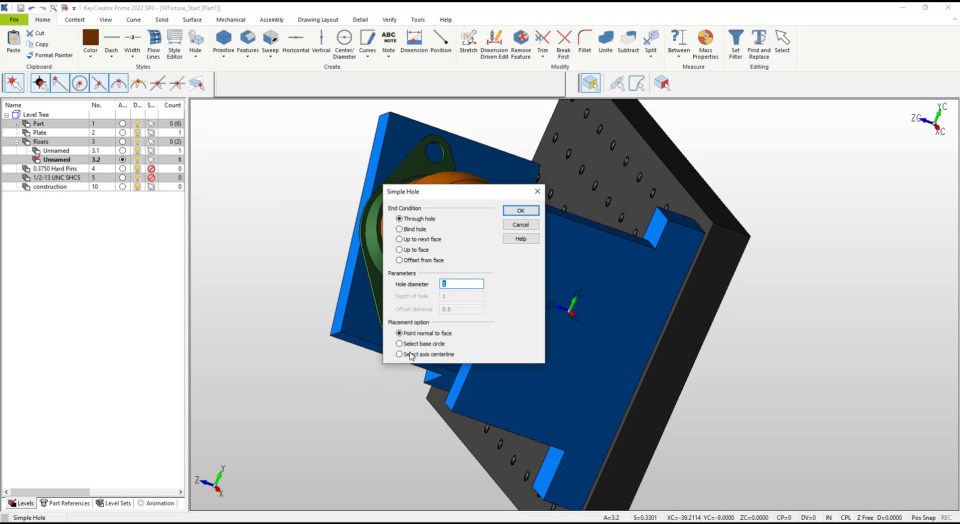
Task: Open the Color dropdown arrow
Action: (x=90, y=57)
